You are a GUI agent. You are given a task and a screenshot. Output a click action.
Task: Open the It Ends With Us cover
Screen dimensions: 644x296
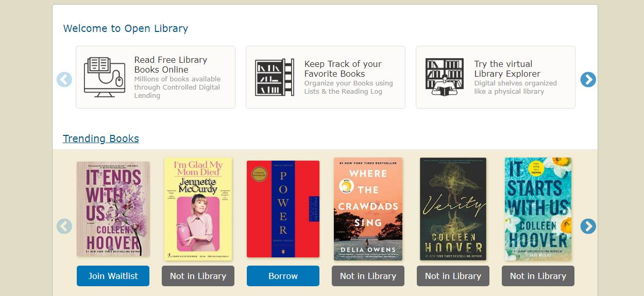(113, 209)
